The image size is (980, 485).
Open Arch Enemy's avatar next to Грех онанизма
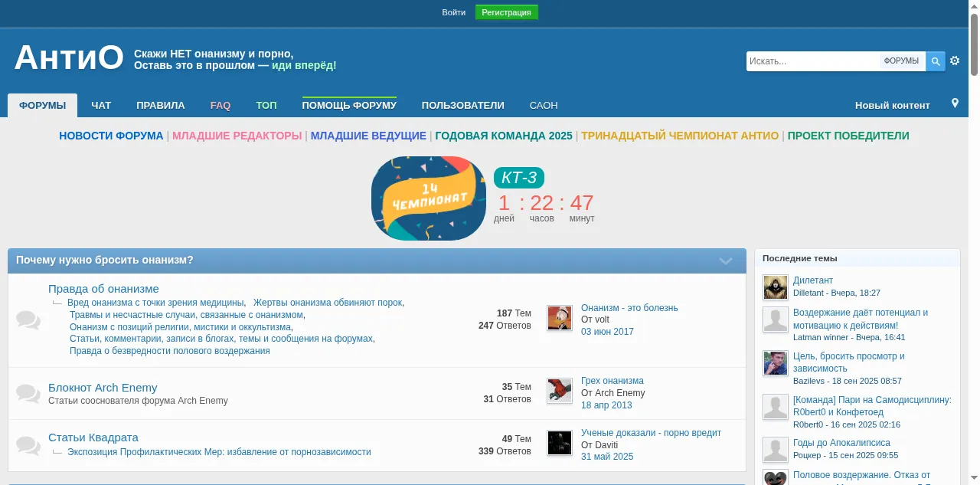tap(560, 391)
